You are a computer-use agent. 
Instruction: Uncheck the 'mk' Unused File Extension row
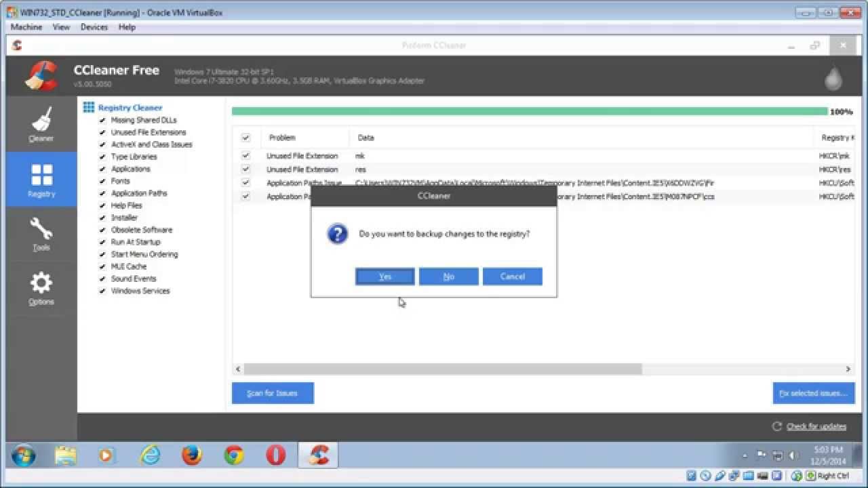click(245, 156)
